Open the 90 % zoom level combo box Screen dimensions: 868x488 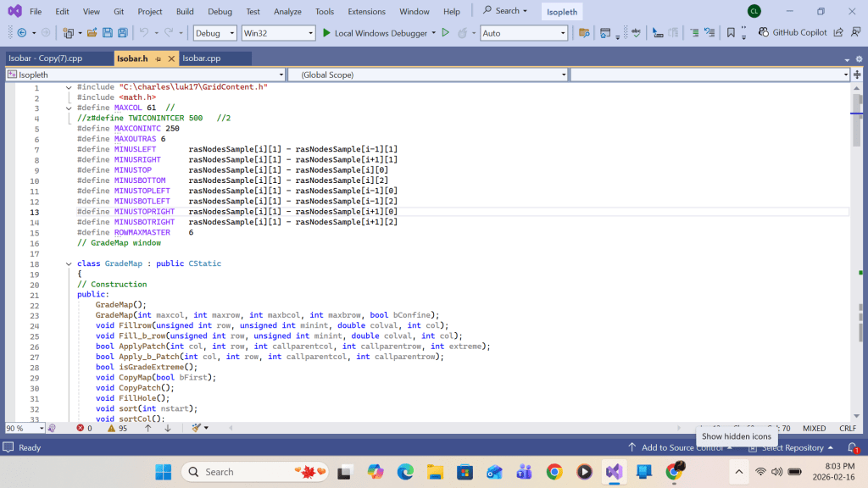point(25,428)
